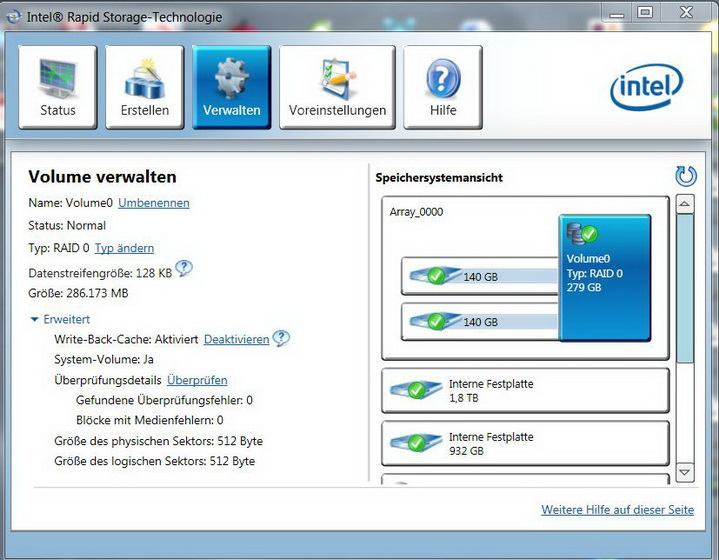Refresh the Speichersystemansicht view
Image resolution: width=719 pixels, height=560 pixels.
tap(686, 176)
